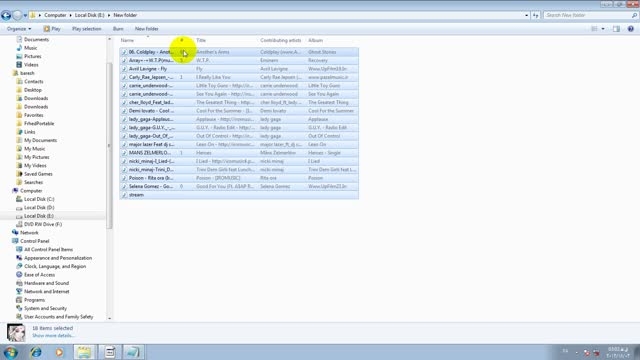Open DVD RW Drive (F:) in navigation pane

click(43, 224)
